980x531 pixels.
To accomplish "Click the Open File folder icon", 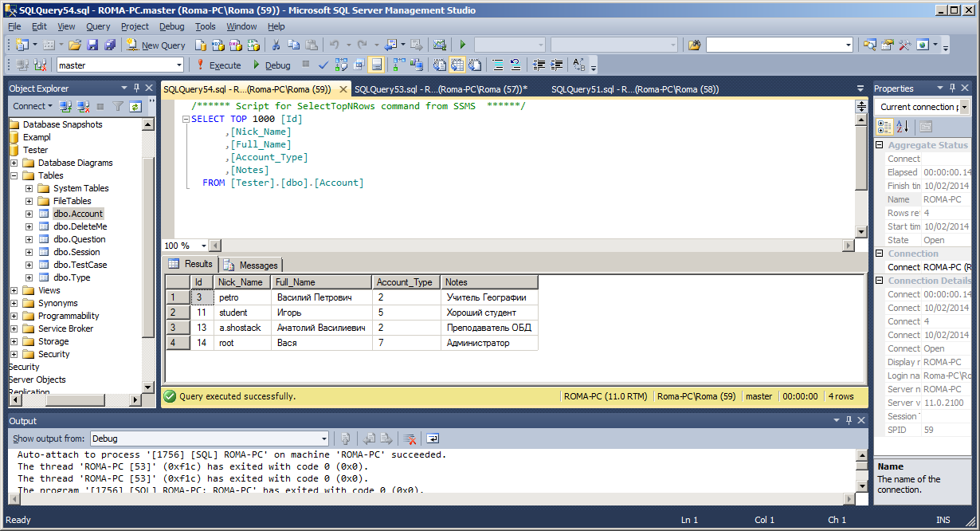I will click(x=75, y=45).
